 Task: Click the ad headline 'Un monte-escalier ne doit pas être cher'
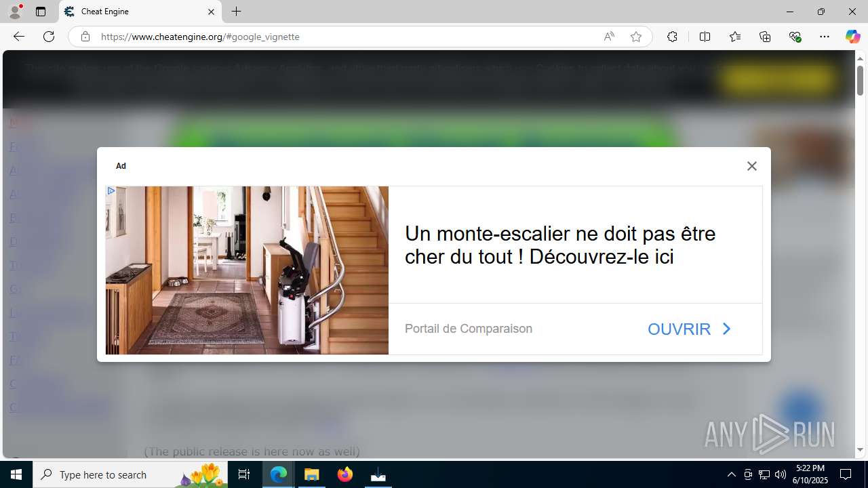click(x=560, y=245)
